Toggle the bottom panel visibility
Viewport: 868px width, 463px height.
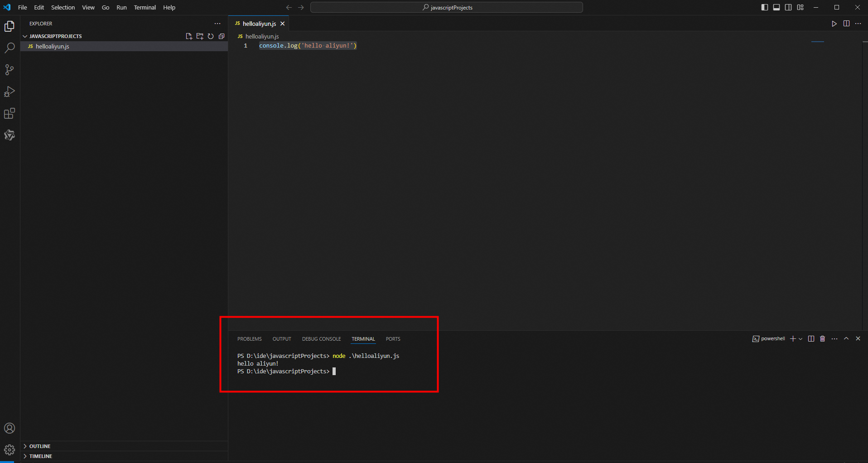pos(776,7)
